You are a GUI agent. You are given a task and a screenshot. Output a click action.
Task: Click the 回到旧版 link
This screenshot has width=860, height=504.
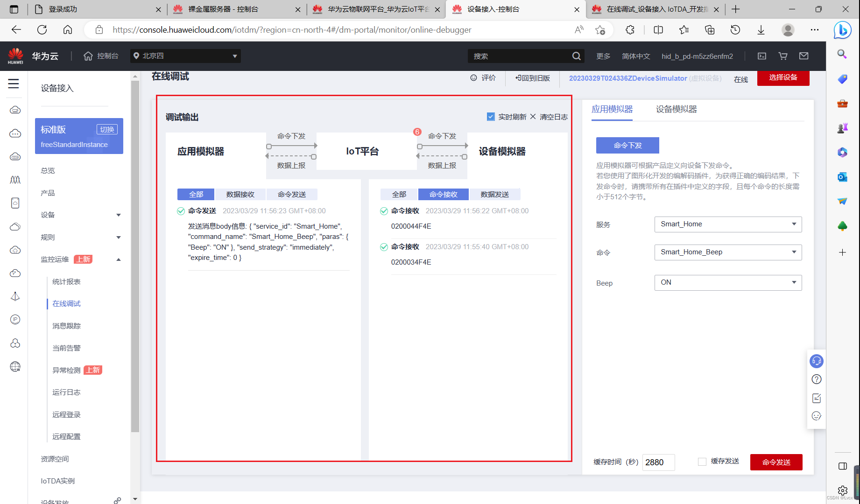click(533, 78)
